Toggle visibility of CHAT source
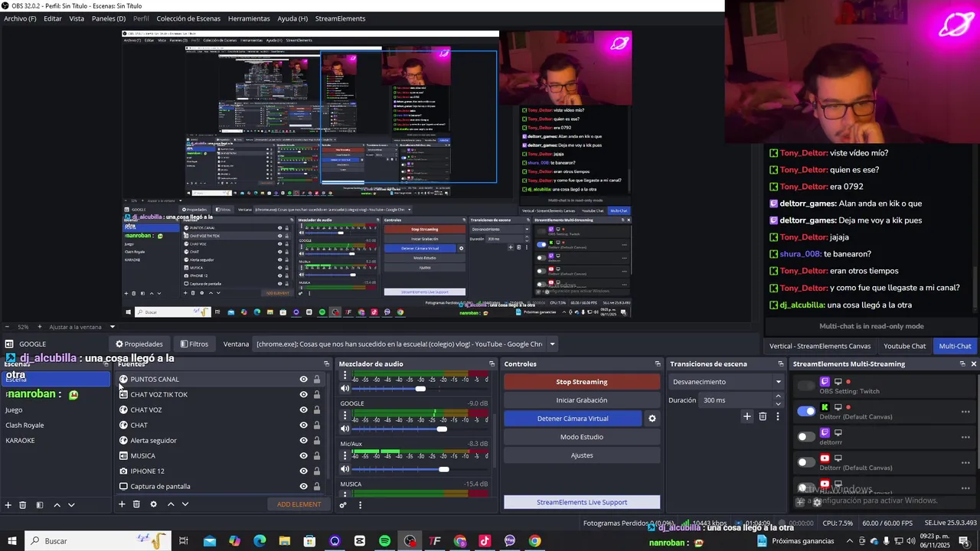 pos(303,425)
